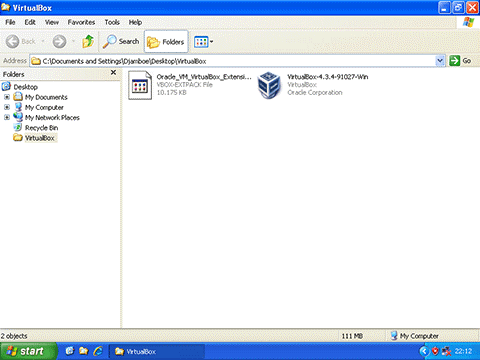Click the 111 MB status bar entry

(352, 336)
